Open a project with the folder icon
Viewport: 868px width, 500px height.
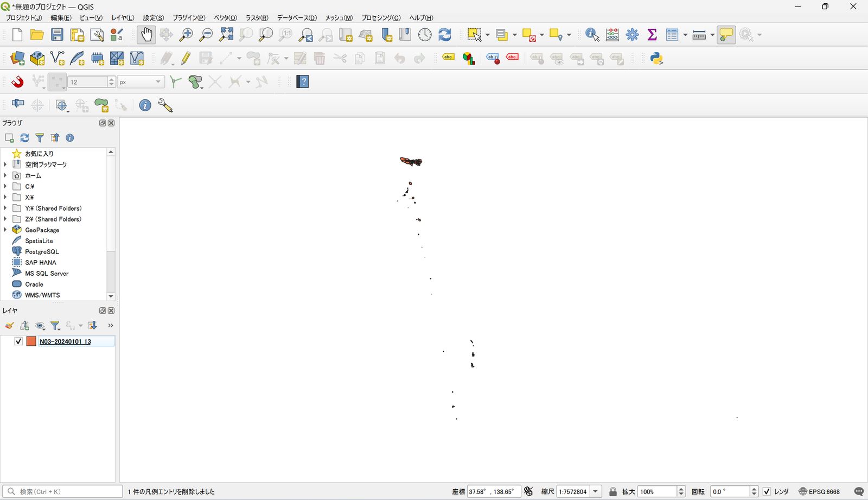click(x=37, y=35)
